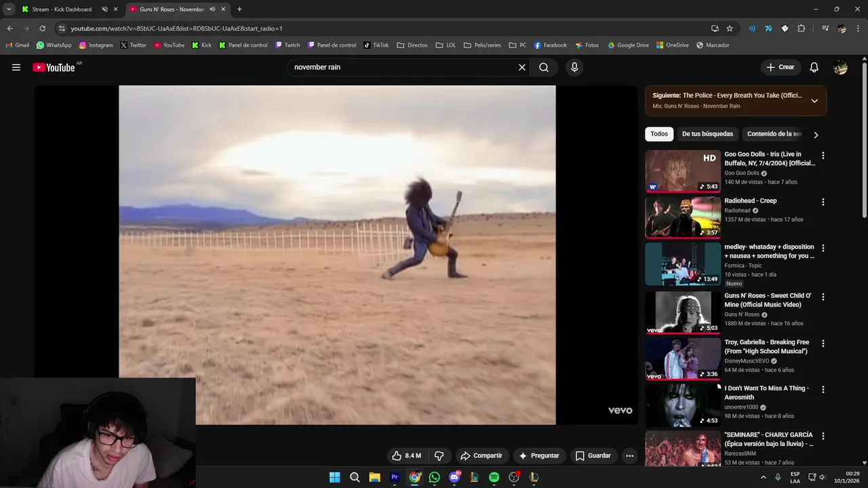Image resolution: width=868 pixels, height=488 pixels.
Task: Open options for the SEMINARE Charly García video
Action: click(823, 436)
